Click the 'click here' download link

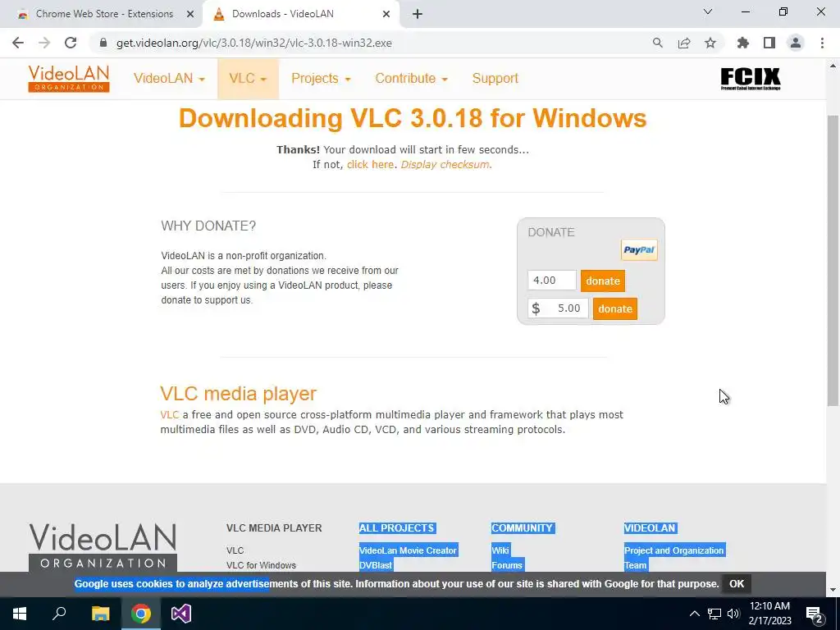370,164
